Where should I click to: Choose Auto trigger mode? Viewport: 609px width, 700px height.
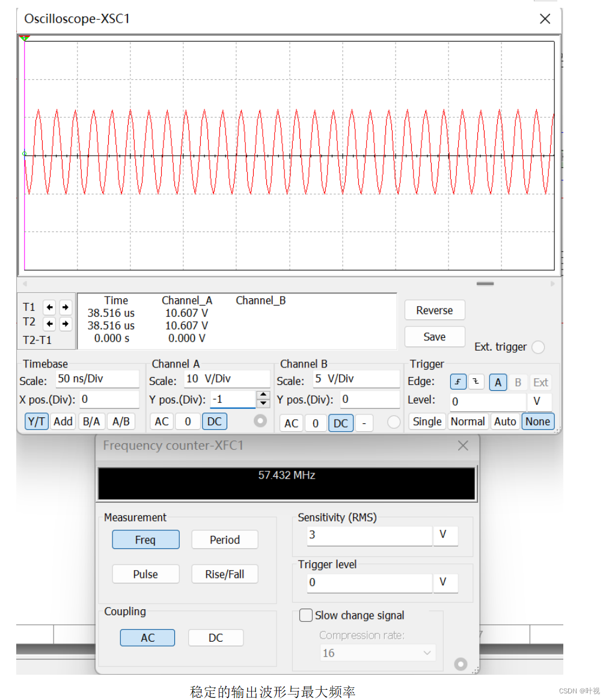point(505,422)
